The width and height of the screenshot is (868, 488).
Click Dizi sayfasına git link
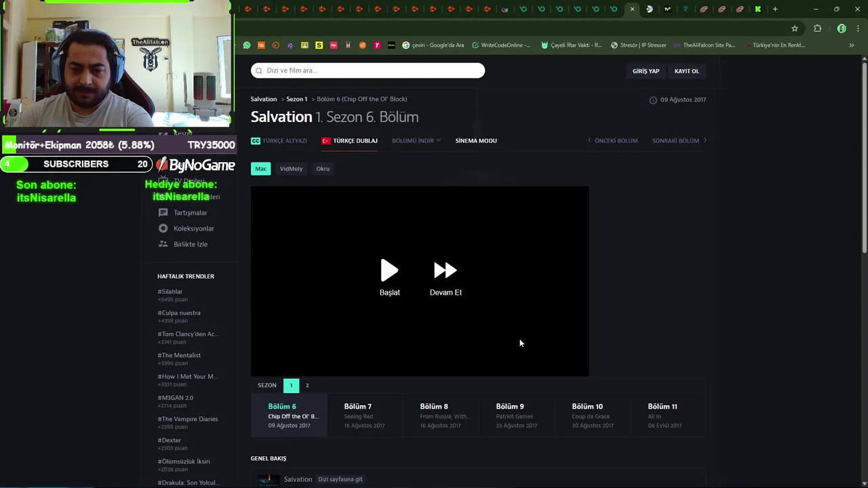(x=340, y=479)
